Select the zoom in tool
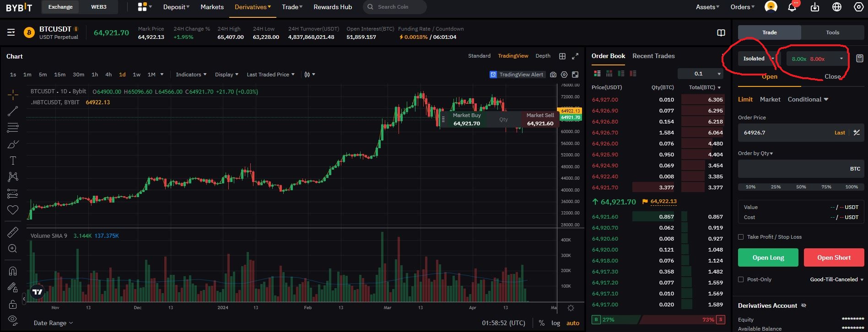868x332 pixels. point(13,249)
